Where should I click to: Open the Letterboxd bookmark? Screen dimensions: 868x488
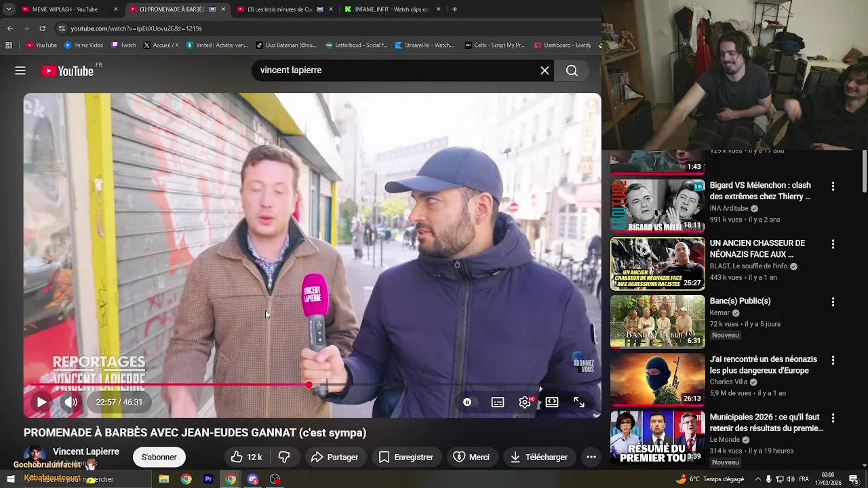[x=357, y=45]
